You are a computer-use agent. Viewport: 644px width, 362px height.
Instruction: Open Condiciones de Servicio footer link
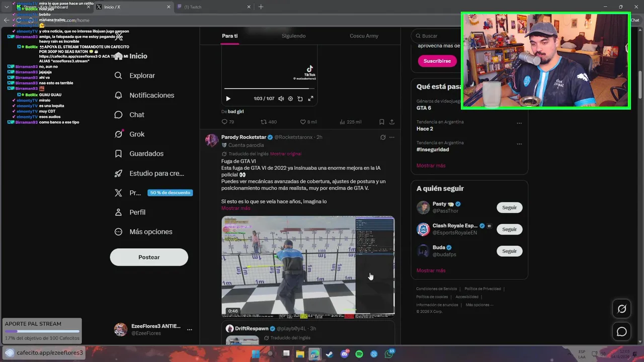click(436, 289)
